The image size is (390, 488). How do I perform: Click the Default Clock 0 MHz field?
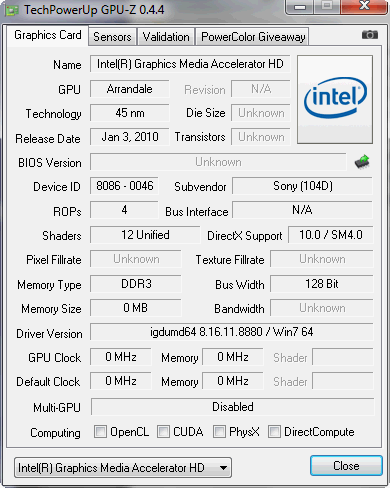tap(121, 381)
